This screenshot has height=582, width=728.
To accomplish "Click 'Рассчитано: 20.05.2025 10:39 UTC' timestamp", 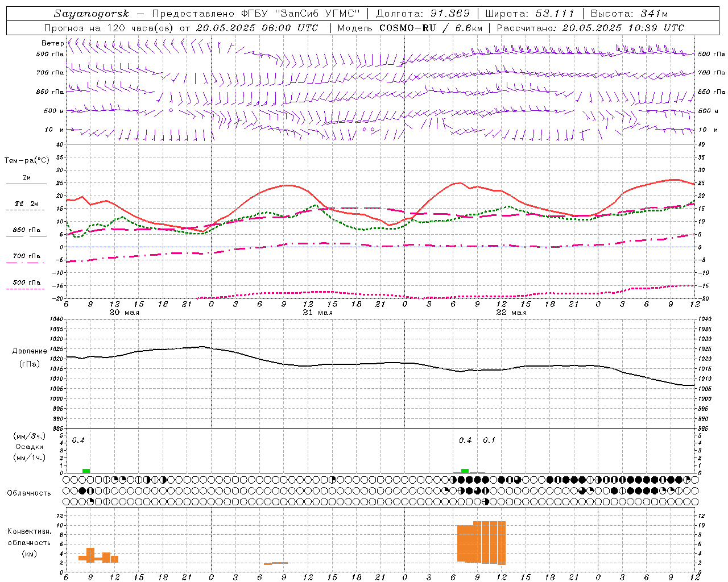I will click(590, 28).
